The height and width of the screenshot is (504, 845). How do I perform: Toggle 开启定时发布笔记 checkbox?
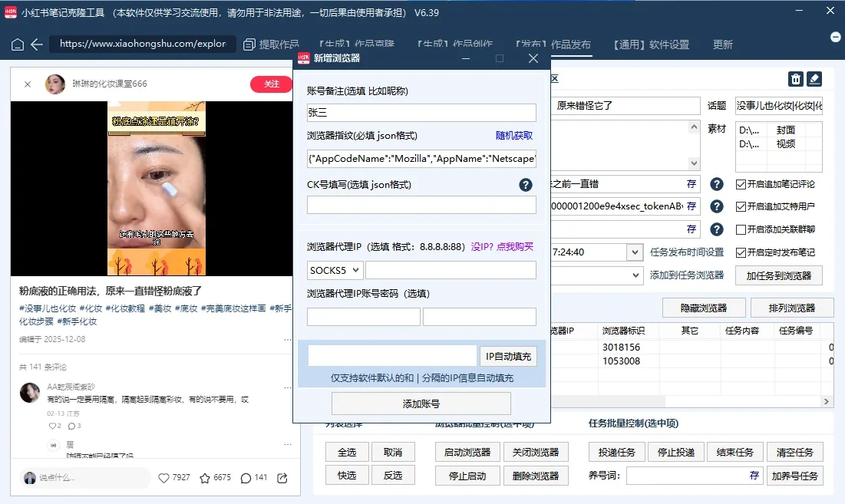click(741, 252)
